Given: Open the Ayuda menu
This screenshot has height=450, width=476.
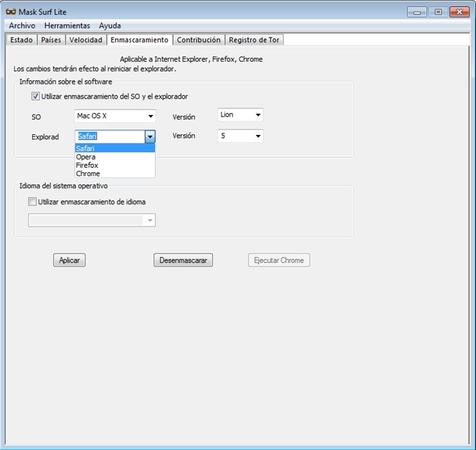Looking at the screenshot, I should [x=110, y=26].
